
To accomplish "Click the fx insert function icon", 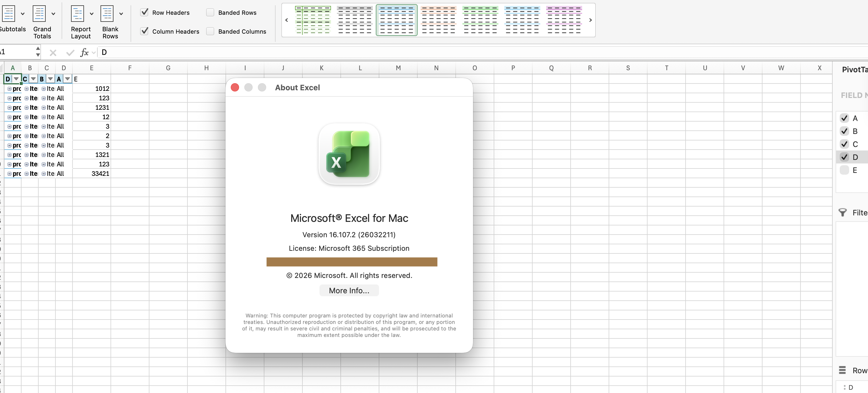I will (x=84, y=52).
